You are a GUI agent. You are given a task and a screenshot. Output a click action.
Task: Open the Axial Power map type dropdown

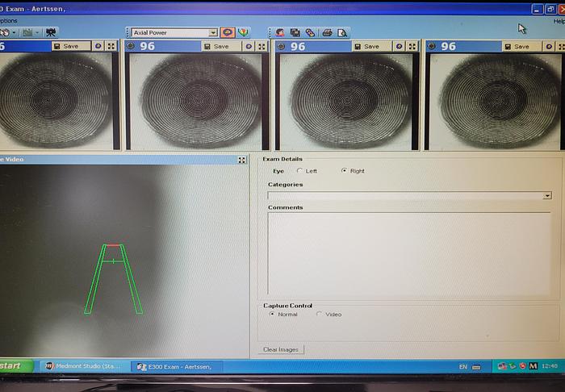pyautogui.click(x=213, y=32)
